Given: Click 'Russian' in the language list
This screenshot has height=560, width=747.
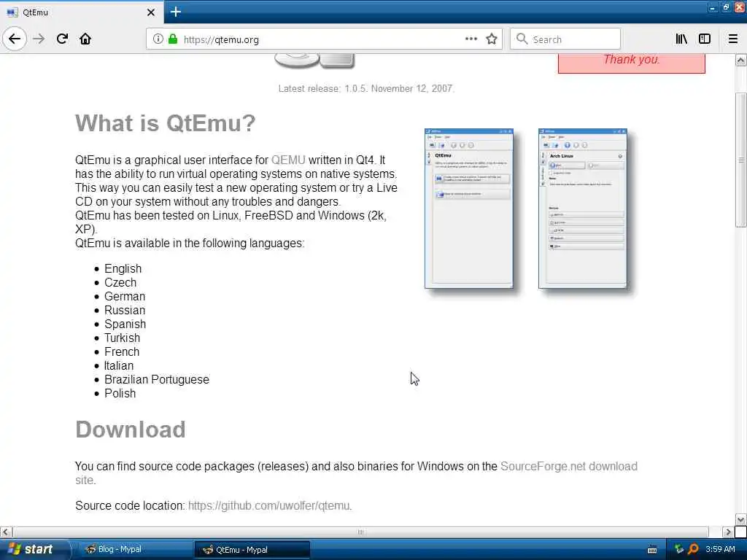Looking at the screenshot, I should [125, 310].
